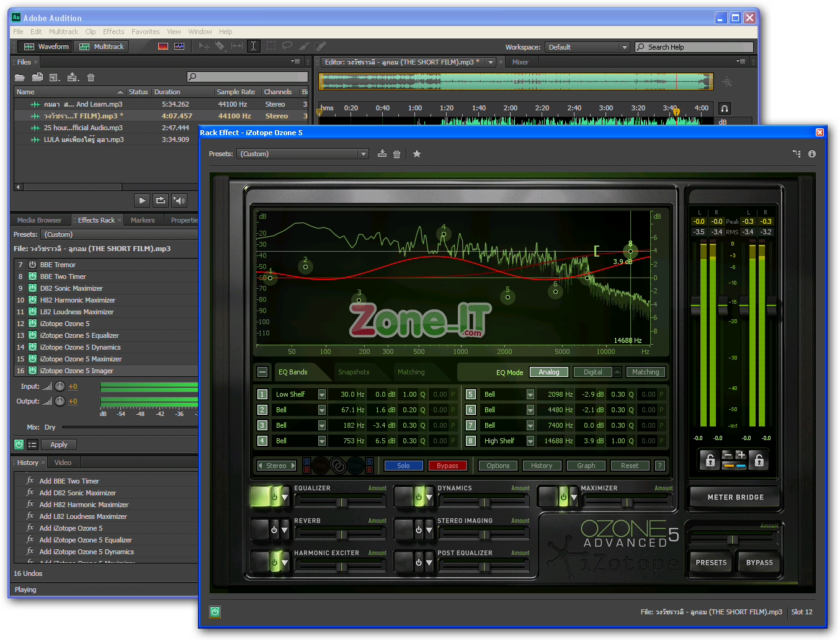Adjust Equalizer Amount slider in Ozone
Screen dimensions: 840x641
(x=341, y=502)
